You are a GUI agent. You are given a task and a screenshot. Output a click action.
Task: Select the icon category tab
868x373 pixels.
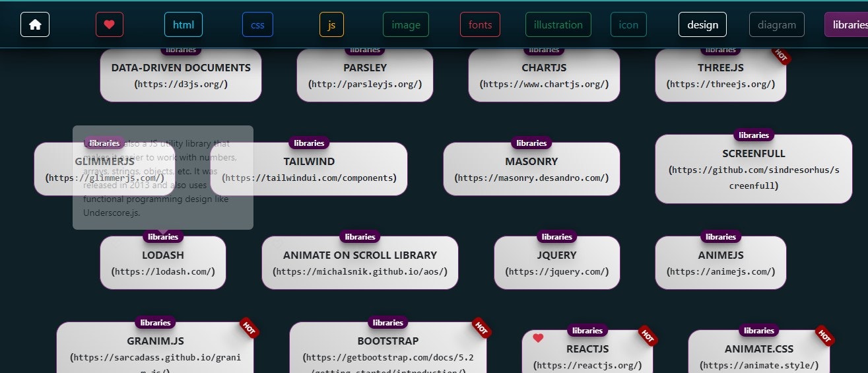[x=628, y=24]
